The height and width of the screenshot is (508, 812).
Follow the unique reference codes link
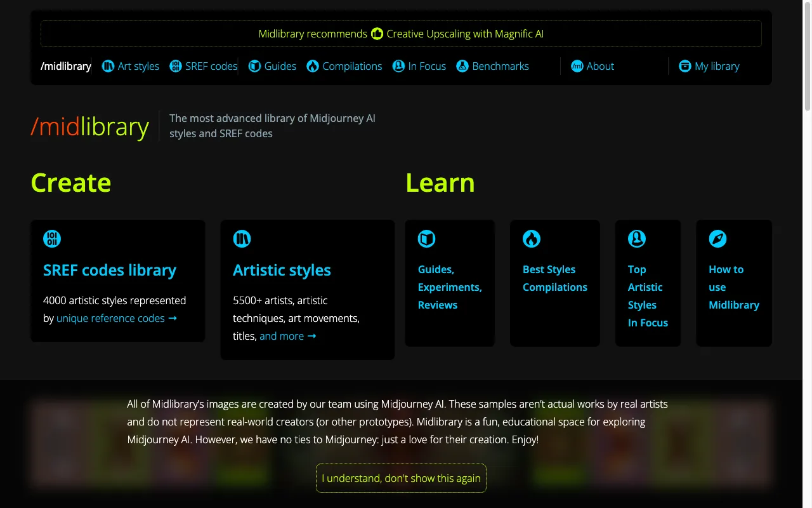[x=117, y=318]
